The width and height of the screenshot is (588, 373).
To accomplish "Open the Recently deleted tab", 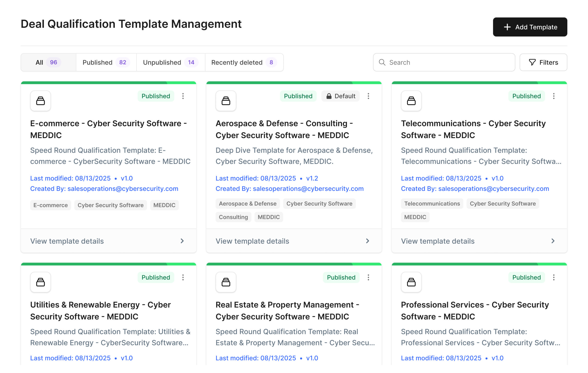I will click(x=244, y=62).
